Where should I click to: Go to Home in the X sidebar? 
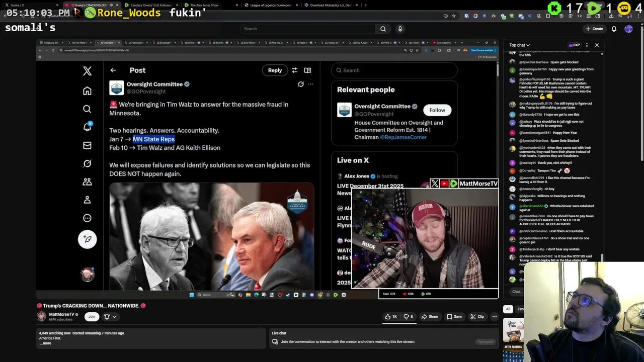[x=87, y=91]
